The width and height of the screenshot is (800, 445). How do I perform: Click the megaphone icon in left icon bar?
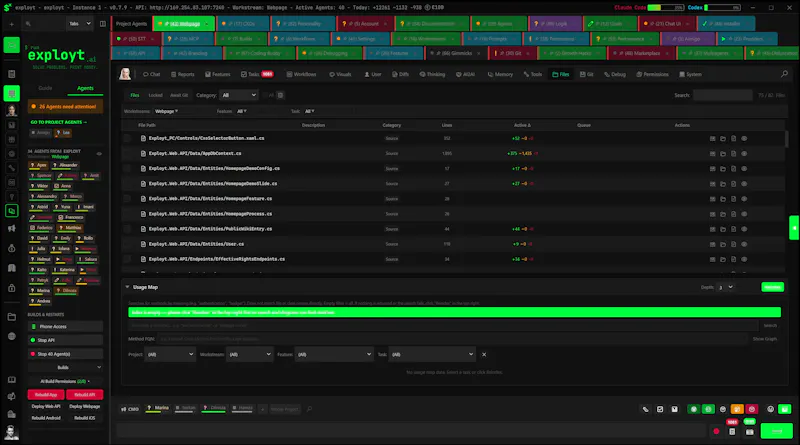[11, 229]
